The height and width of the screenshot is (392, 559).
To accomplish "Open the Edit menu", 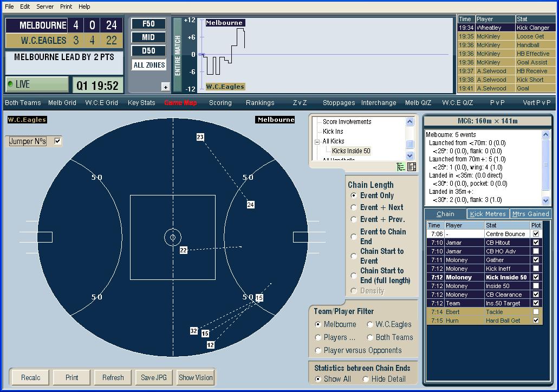I will (x=25, y=6).
